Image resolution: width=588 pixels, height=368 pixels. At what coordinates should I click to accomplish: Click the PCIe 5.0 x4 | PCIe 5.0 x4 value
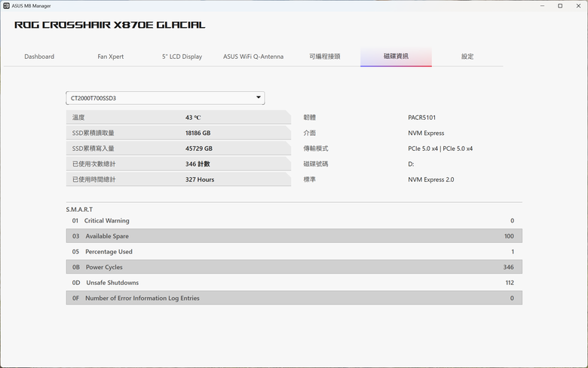click(x=440, y=149)
